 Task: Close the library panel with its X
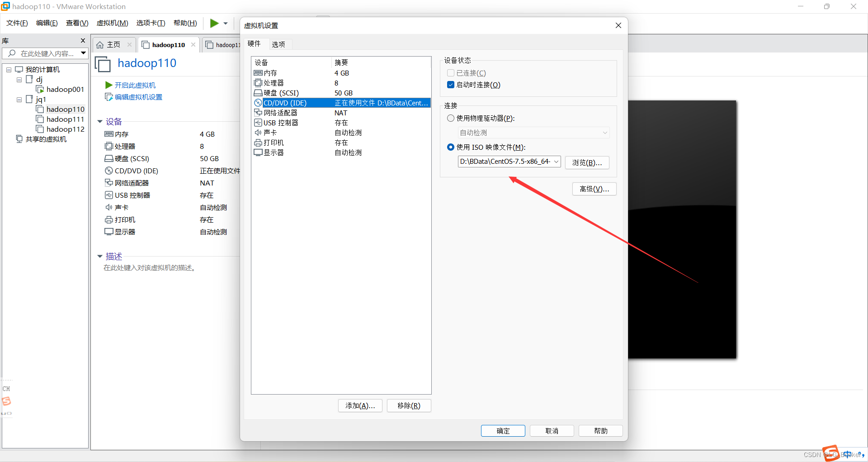(x=83, y=41)
